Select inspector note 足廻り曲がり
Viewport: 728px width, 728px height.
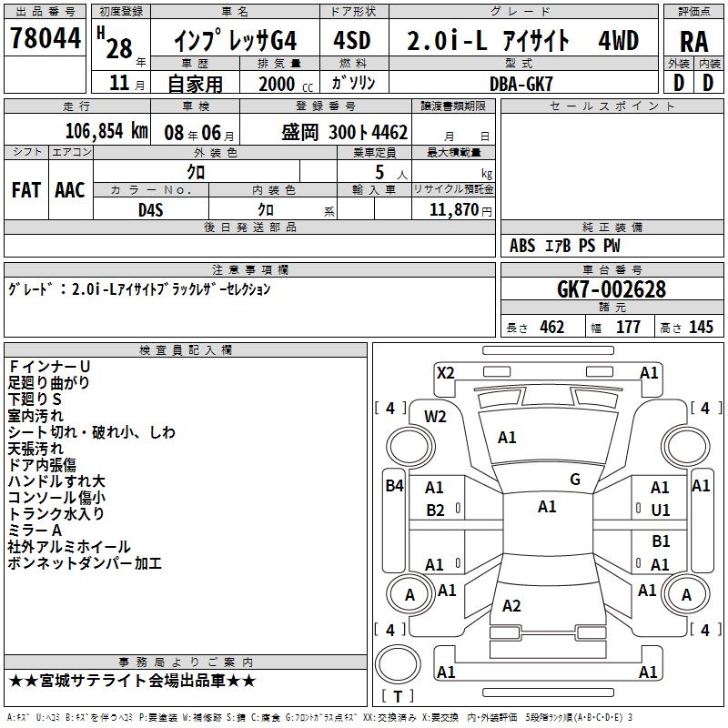48,382
